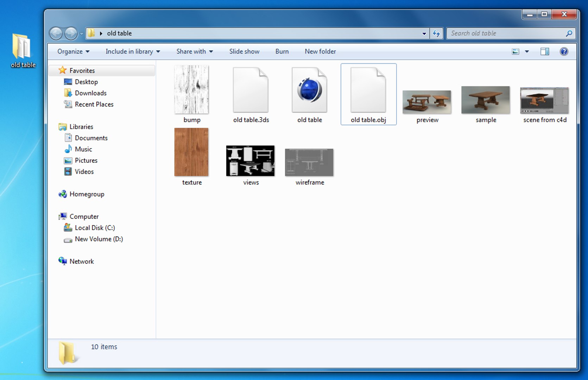Open the Pictures library
The width and height of the screenshot is (588, 380).
coord(86,160)
